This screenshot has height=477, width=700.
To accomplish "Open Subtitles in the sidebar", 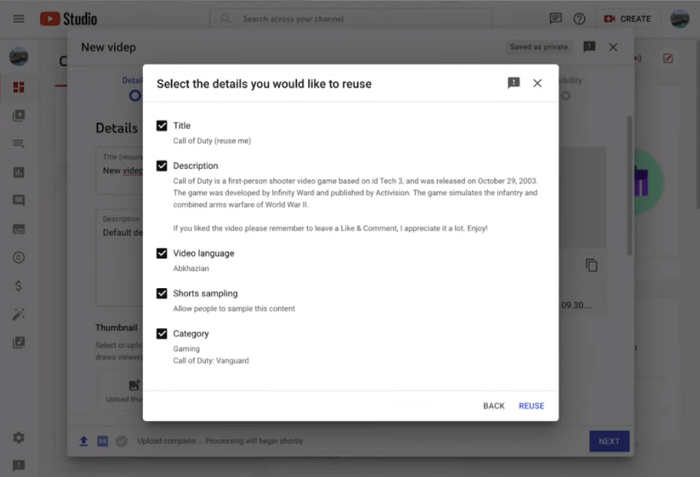I will (x=19, y=229).
